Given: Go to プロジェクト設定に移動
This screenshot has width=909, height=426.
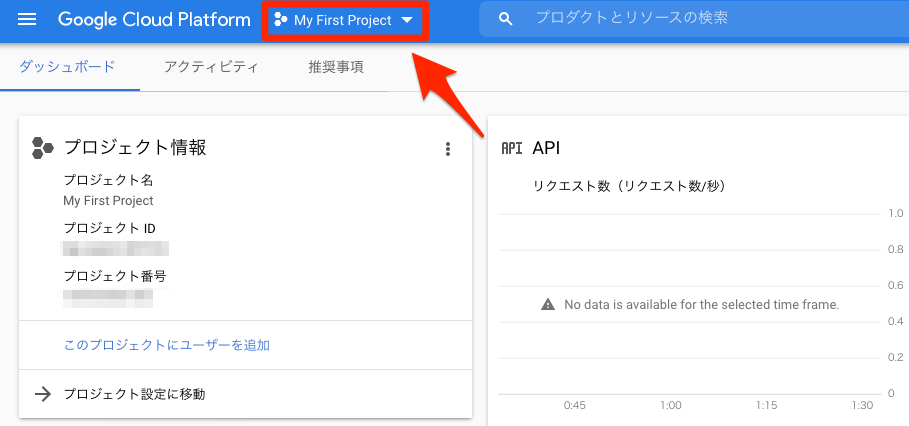Looking at the screenshot, I should pos(134,395).
